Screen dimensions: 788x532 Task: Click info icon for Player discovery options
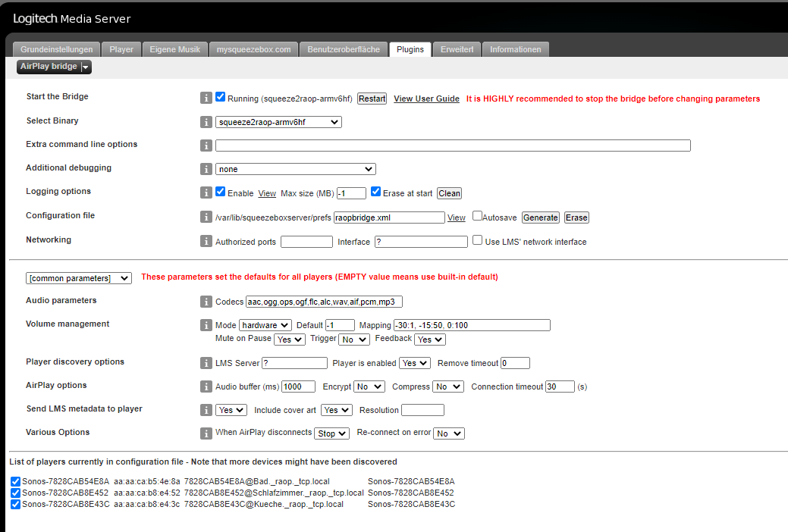coord(206,363)
